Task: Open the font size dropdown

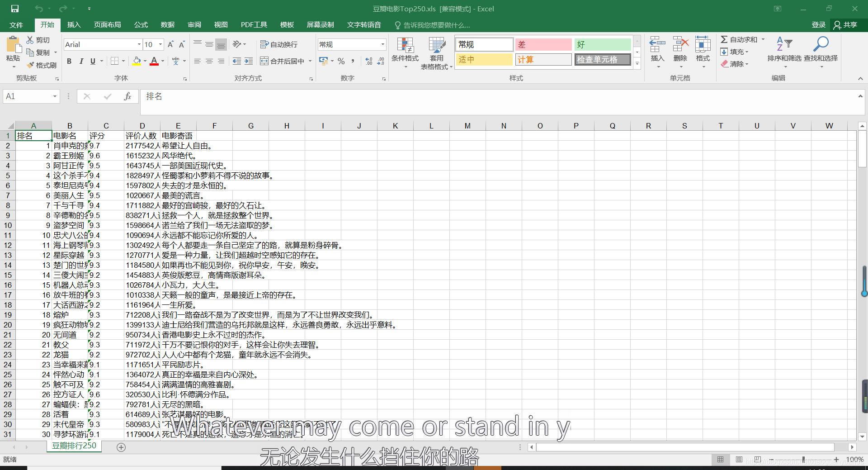Action: [160, 44]
